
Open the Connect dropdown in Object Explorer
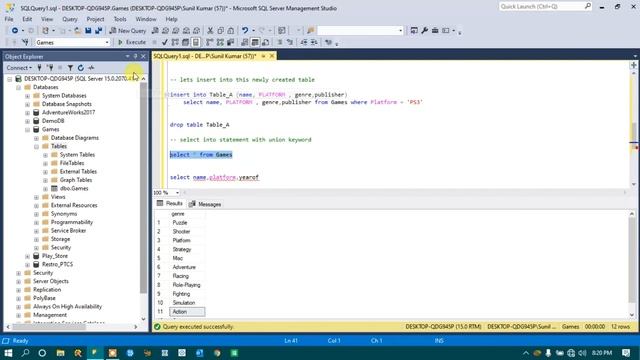[19, 68]
